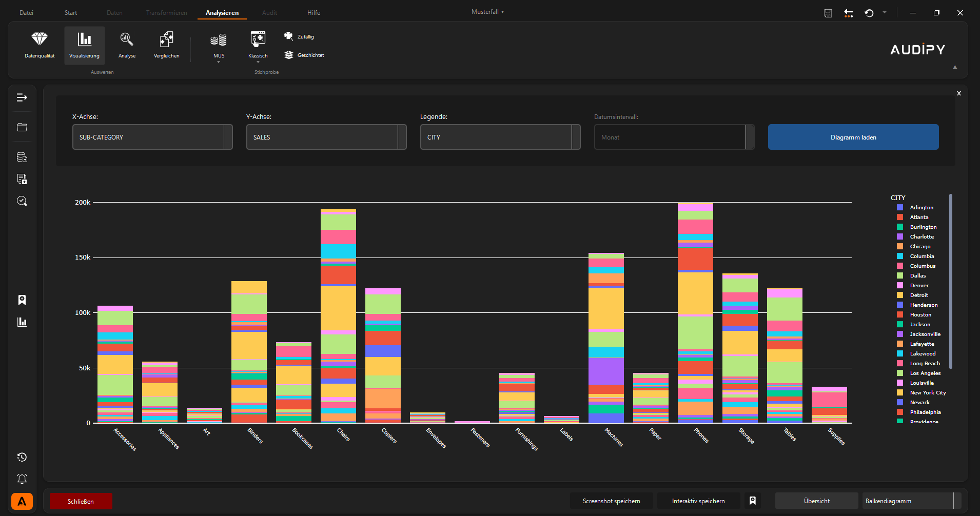980x516 pixels.
Task: Toggle New York City legend entry
Action: tap(927, 393)
